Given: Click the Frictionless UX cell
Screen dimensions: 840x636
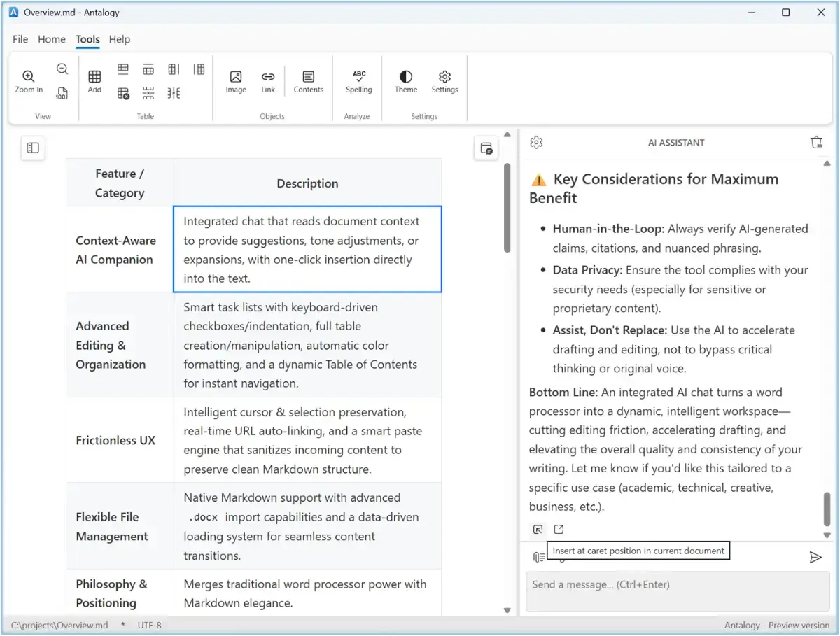Looking at the screenshot, I should pyautogui.click(x=120, y=440).
